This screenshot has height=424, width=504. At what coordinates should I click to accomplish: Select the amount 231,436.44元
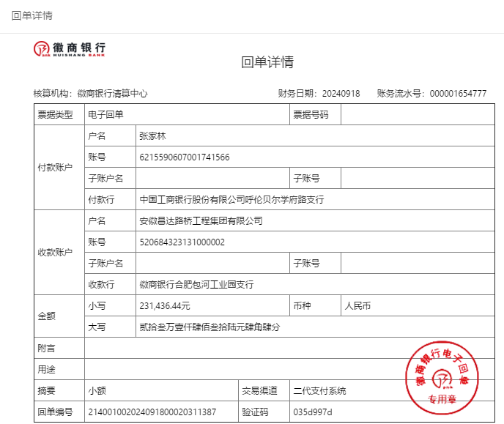coord(165,305)
